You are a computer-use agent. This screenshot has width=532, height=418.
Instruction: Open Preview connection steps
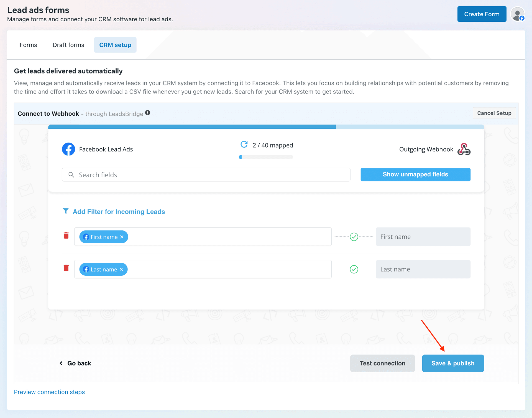pos(49,392)
